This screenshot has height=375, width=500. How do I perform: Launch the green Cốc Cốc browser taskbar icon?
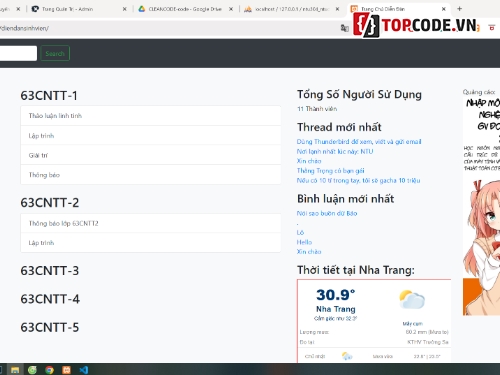pos(32,370)
